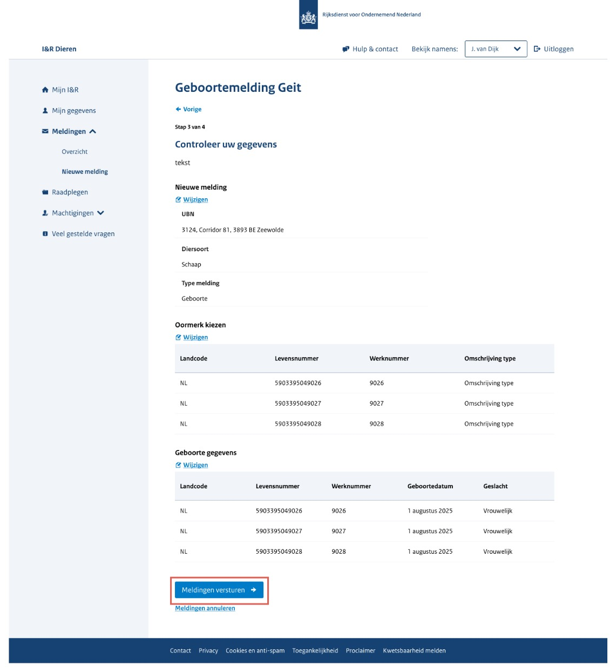The height and width of the screenshot is (672, 616).
Task: Click Werknummer 9026 in Oormerk table
Action: [377, 383]
